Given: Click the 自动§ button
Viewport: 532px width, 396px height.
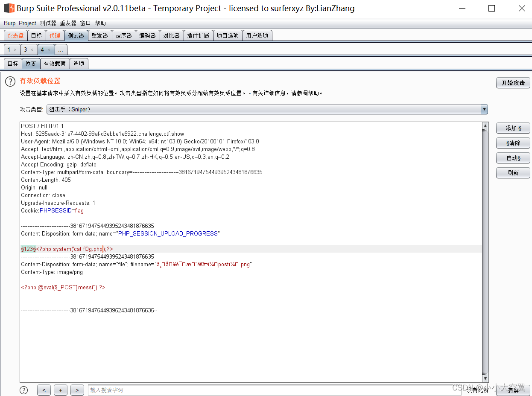Looking at the screenshot, I should point(513,158).
